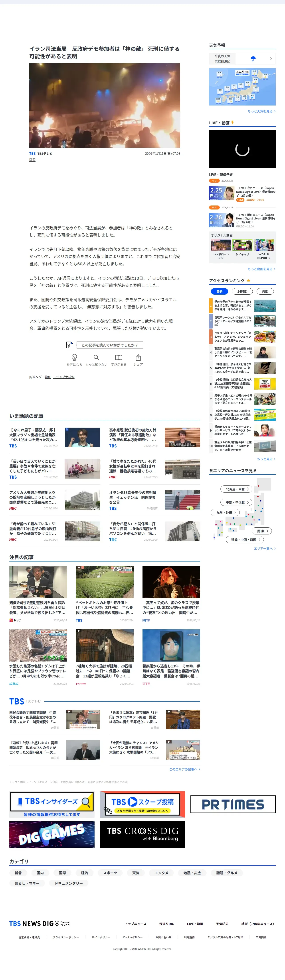Open LIVE・動画 in footer navigation
The height and width of the screenshot is (980, 285).
(x=195, y=924)
